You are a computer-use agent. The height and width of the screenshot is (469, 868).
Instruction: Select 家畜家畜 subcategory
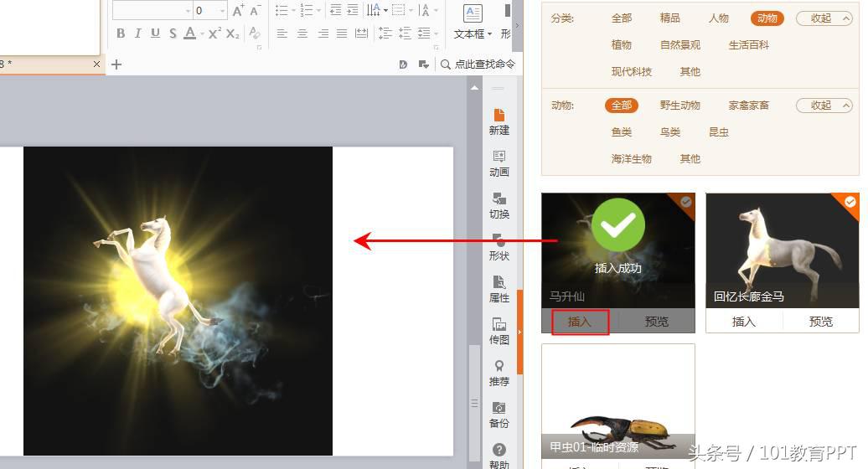tap(748, 105)
